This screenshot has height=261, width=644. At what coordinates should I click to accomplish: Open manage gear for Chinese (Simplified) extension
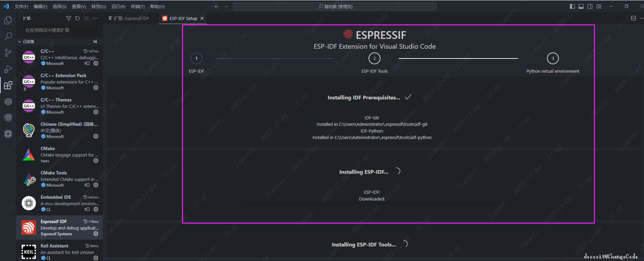(96, 136)
